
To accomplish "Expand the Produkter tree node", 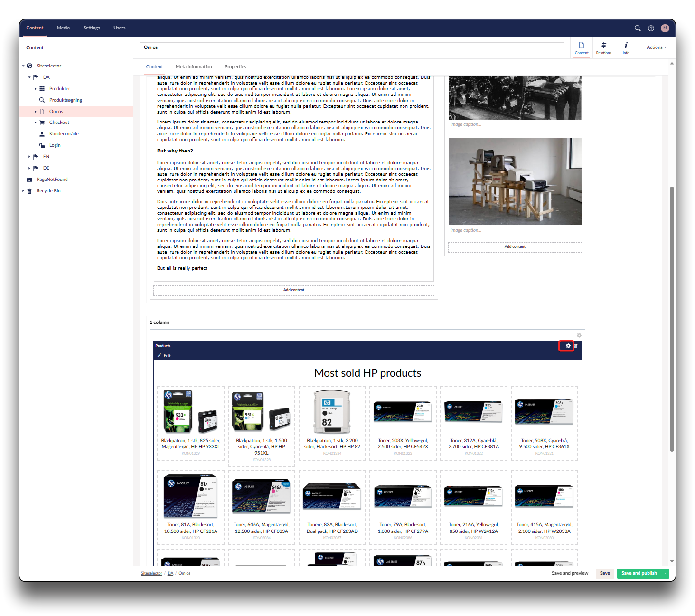I will [36, 89].
